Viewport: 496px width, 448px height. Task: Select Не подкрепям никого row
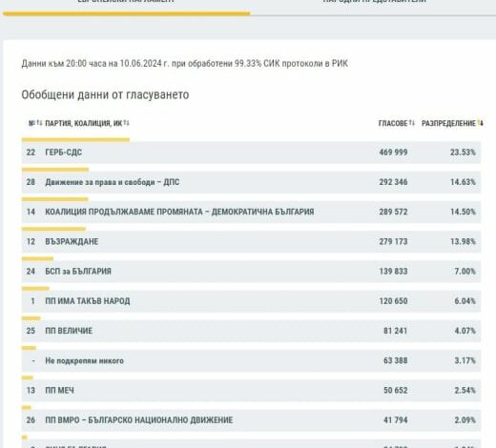coord(251,361)
